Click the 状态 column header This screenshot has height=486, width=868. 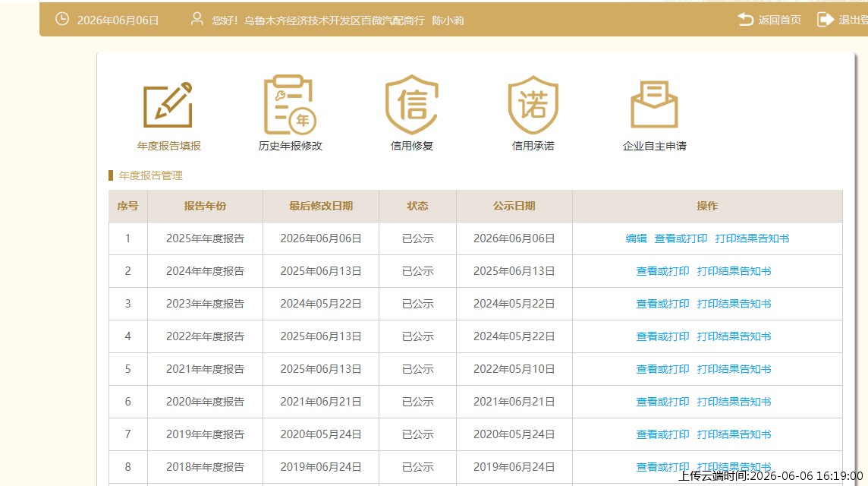click(417, 206)
